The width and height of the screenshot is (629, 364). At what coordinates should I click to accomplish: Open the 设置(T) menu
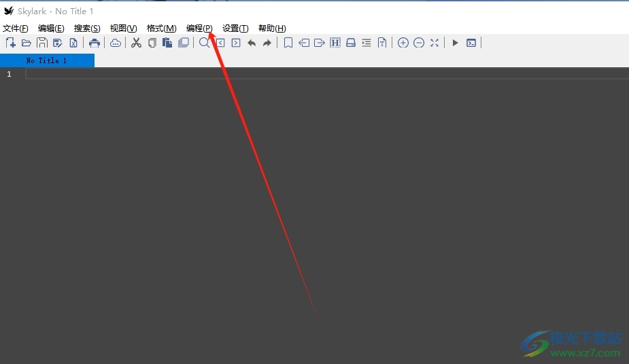click(x=235, y=29)
